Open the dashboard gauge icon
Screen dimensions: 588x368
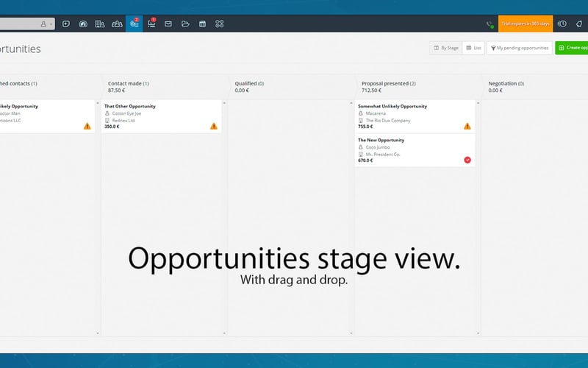click(83, 24)
